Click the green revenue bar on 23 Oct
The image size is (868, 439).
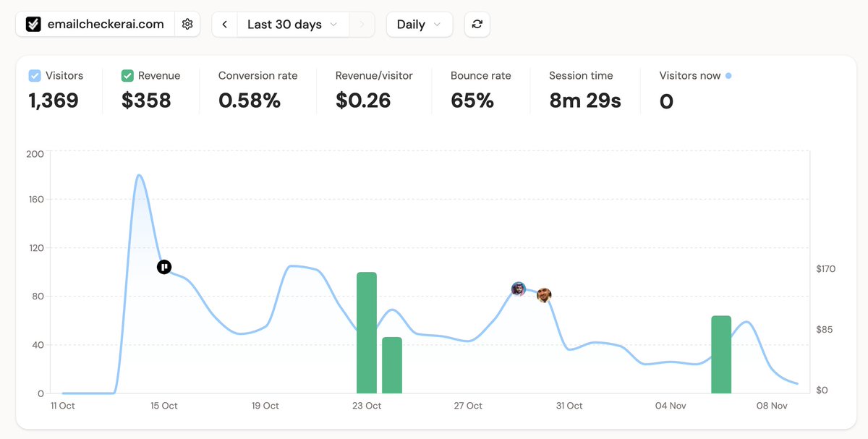click(x=365, y=333)
